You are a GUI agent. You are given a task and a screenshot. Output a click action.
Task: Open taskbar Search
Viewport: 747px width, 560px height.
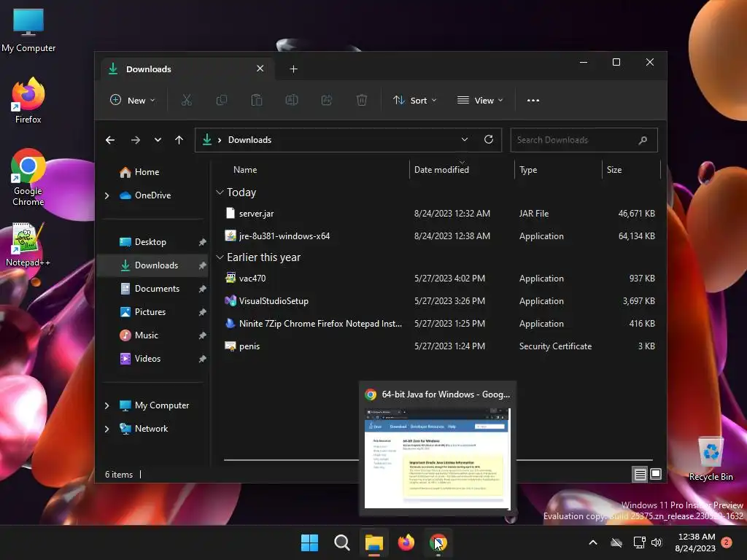point(341,542)
